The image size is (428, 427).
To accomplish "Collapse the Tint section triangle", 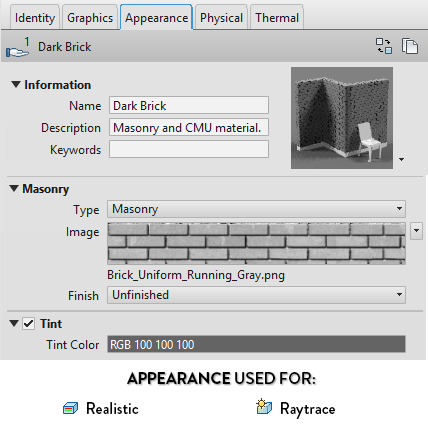I will pyautogui.click(x=14, y=323).
